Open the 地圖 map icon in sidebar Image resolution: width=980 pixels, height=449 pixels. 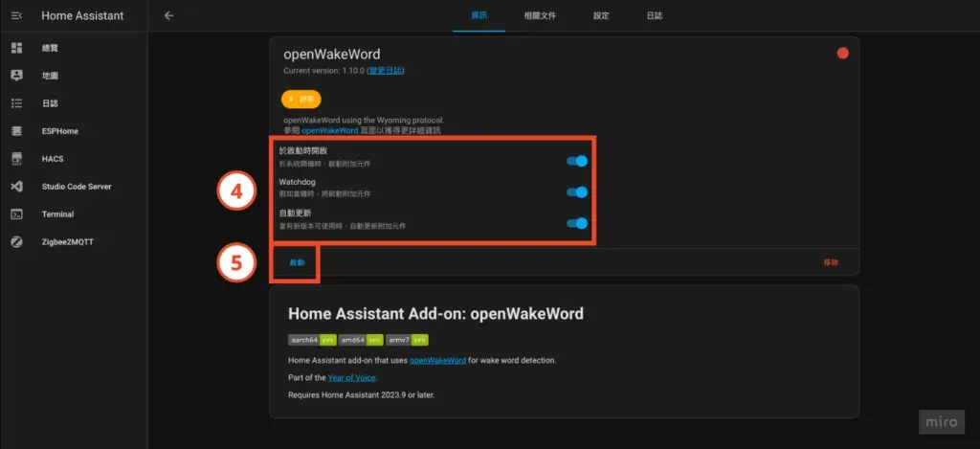coord(16,76)
